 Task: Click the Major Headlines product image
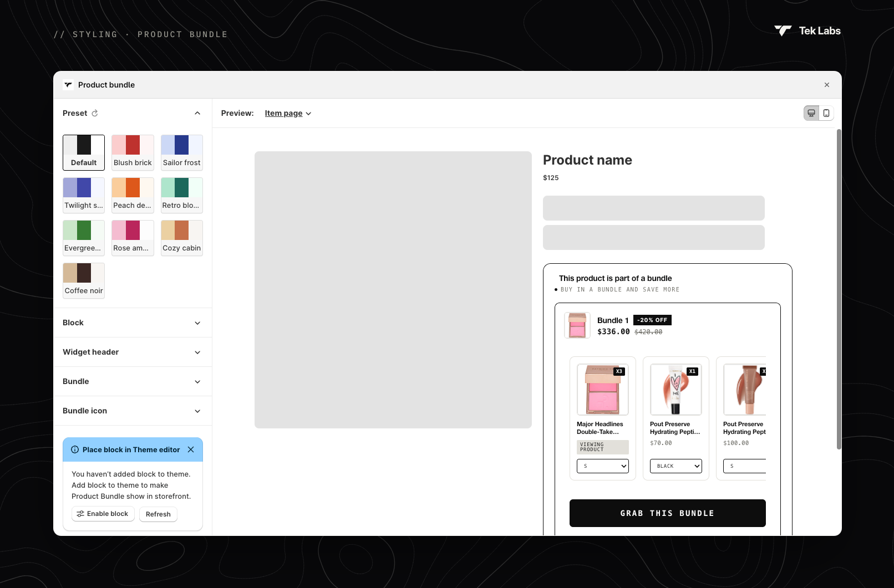click(x=603, y=390)
